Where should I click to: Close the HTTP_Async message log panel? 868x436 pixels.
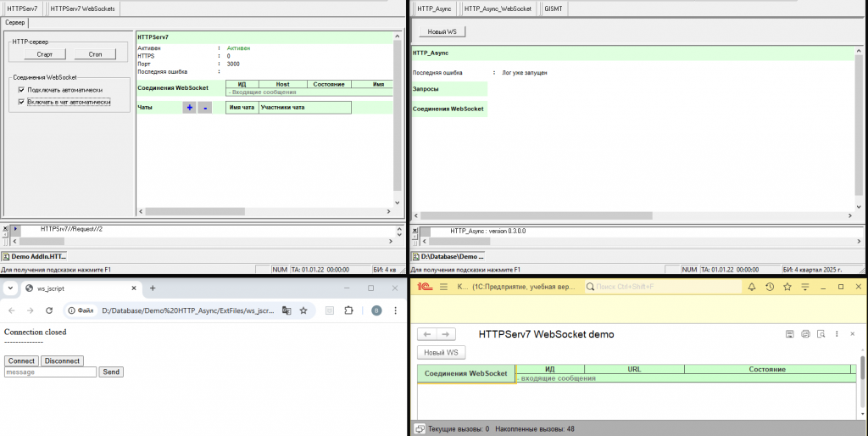click(x=415, y=228)
